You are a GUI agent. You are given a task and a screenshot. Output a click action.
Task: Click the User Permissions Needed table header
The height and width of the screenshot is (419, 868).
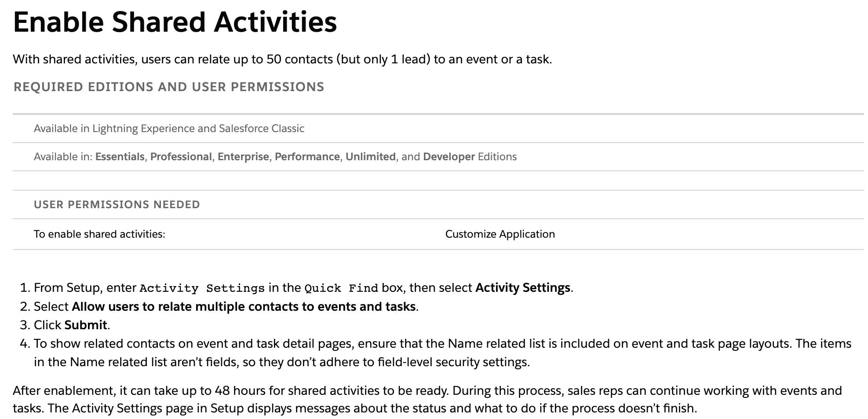pyautogui.click(x=117, y=205)
